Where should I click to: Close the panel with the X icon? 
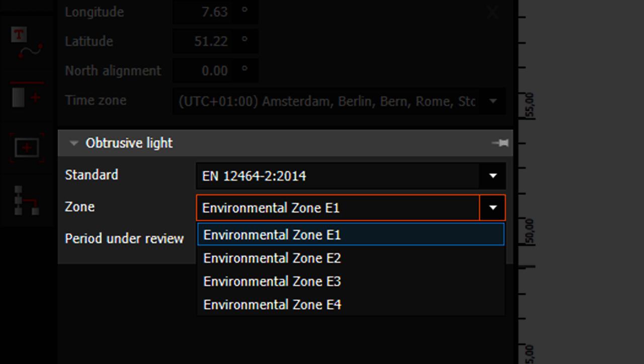pyautogui.click(x=492, y=13)
